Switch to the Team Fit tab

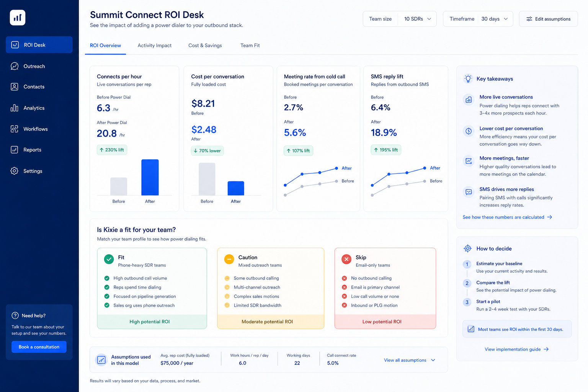pos(250,46)
